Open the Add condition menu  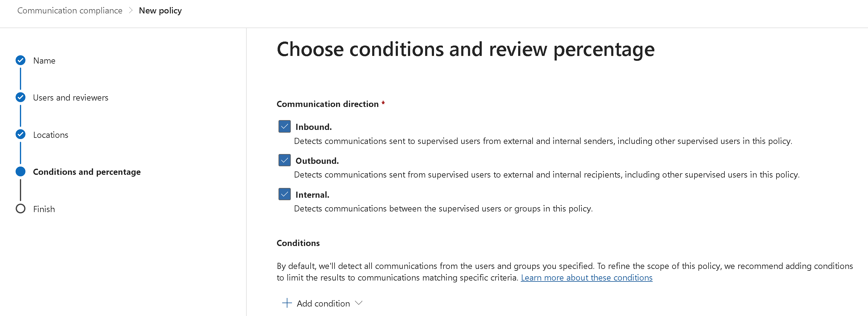pyautogui.click(x=323, y=303)
